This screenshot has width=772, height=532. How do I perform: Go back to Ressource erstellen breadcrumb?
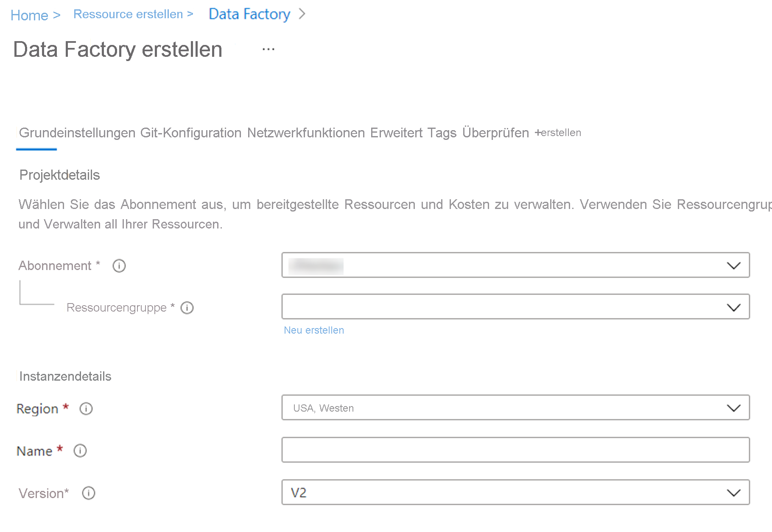point(128,14)
